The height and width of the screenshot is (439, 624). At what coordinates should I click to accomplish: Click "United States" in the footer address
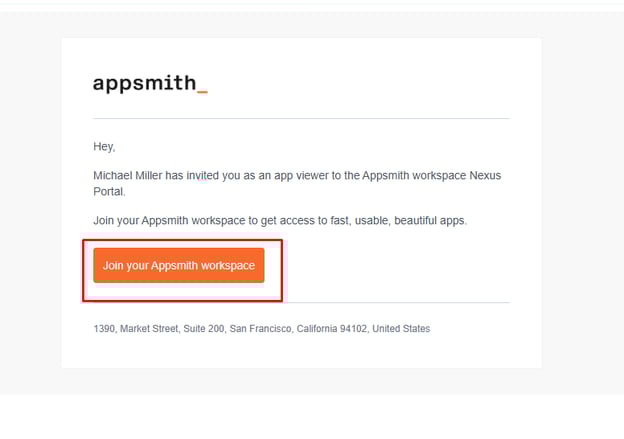coord(401,329)
